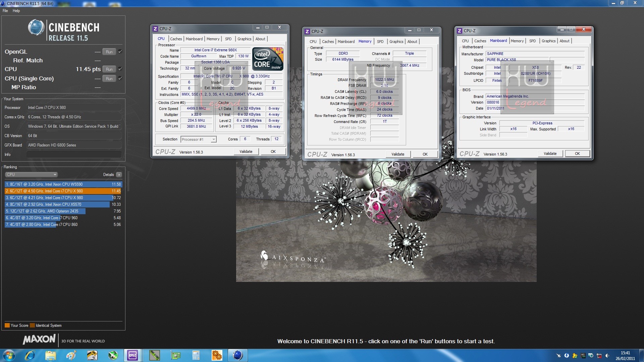This screenshot has width=644, height=362.
Task: Open About tab in the CPU window
Action: (260, 39)
